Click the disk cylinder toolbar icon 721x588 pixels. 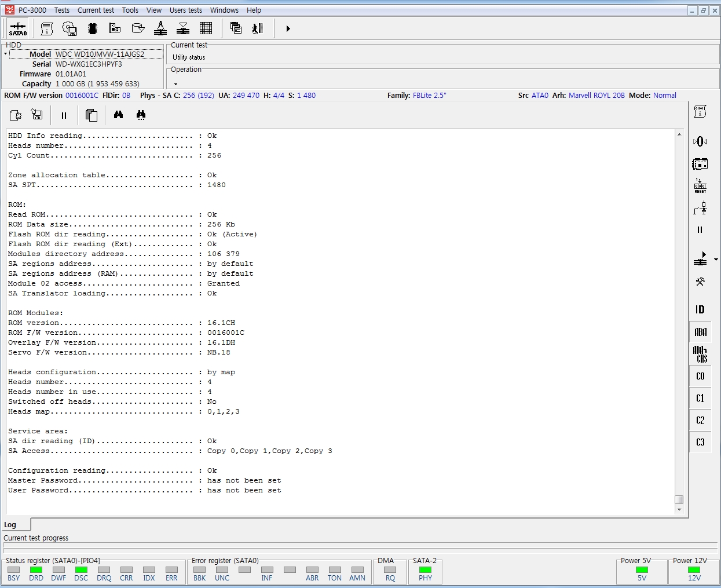point(138,28)
